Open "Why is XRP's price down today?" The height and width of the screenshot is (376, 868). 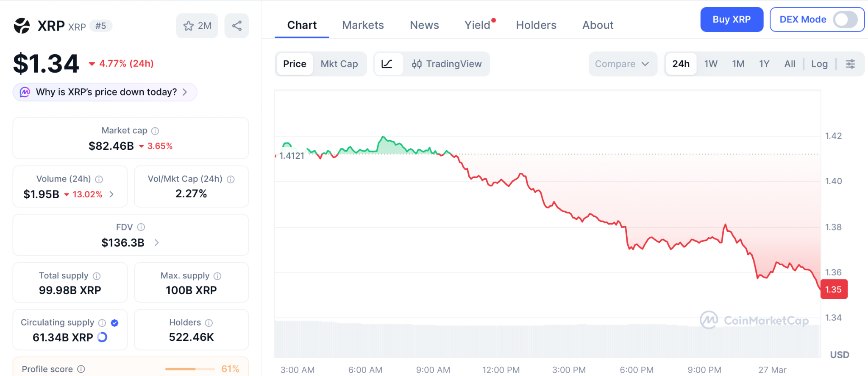pyautogui.click(x=105, y=92)
